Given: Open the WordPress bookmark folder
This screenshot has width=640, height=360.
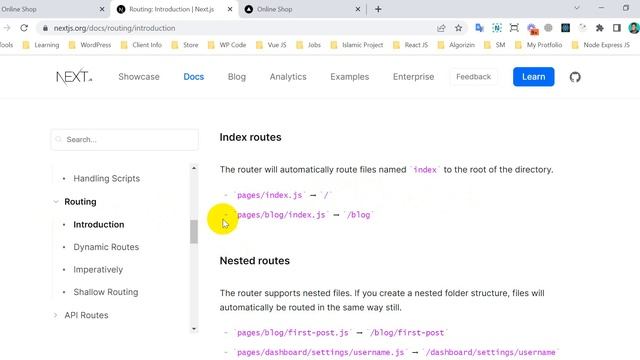Looking at the screenshot, I should tap(90, 45).
